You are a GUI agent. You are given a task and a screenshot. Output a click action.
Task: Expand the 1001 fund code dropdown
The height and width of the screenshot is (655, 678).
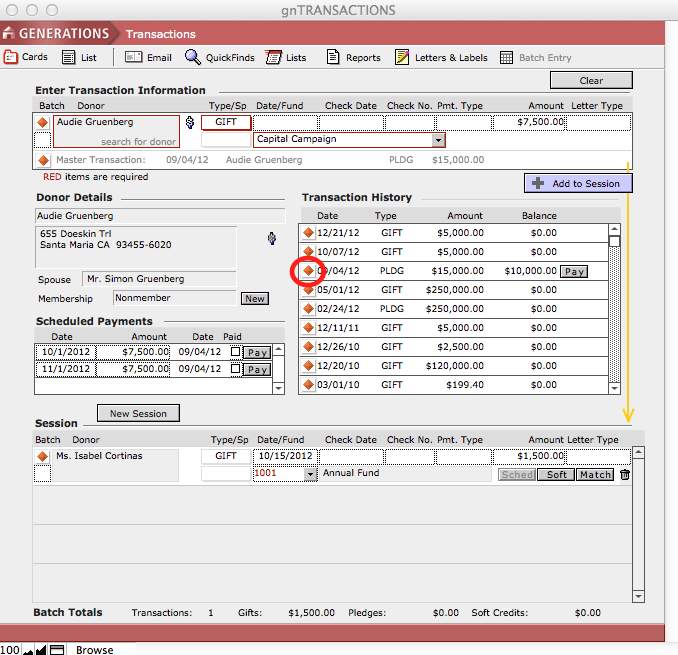pos(310,474)
